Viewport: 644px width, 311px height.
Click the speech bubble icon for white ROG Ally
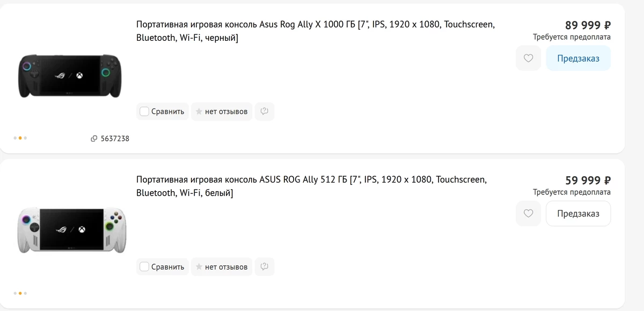point(264,266)
